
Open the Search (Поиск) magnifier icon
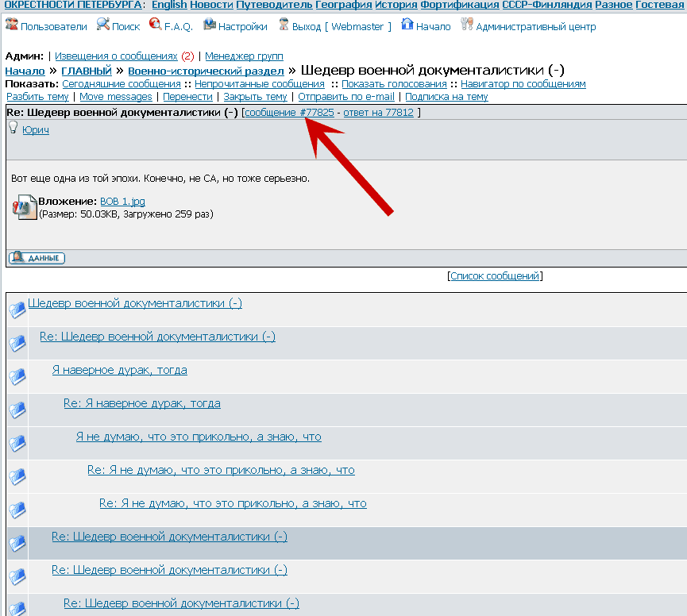102,25
